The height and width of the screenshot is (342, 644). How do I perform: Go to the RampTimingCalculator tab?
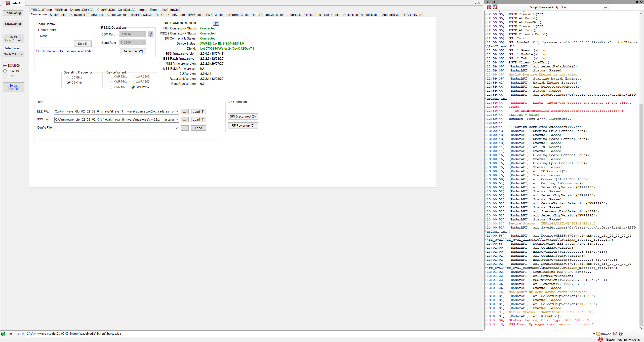(x=267, y=15)
